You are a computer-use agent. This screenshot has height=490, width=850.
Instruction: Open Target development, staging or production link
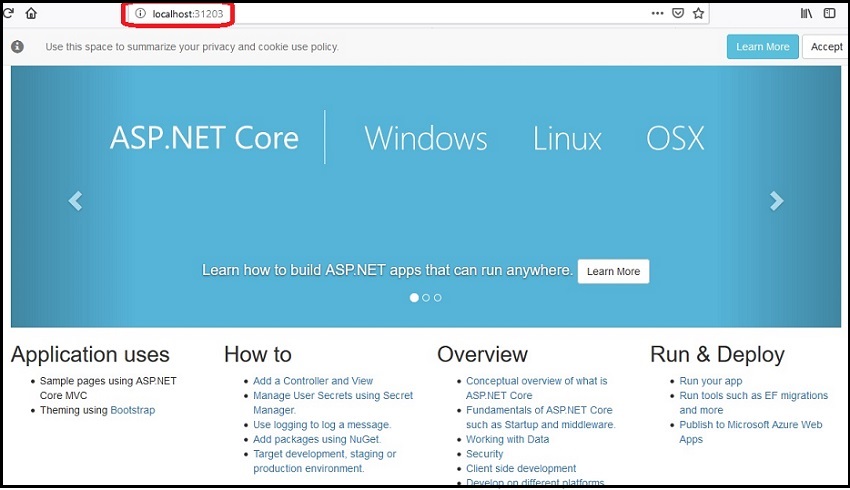click(324, 461)
